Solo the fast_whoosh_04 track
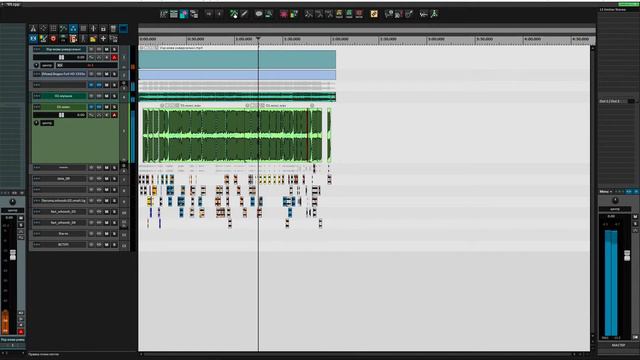 coord(115,223)
